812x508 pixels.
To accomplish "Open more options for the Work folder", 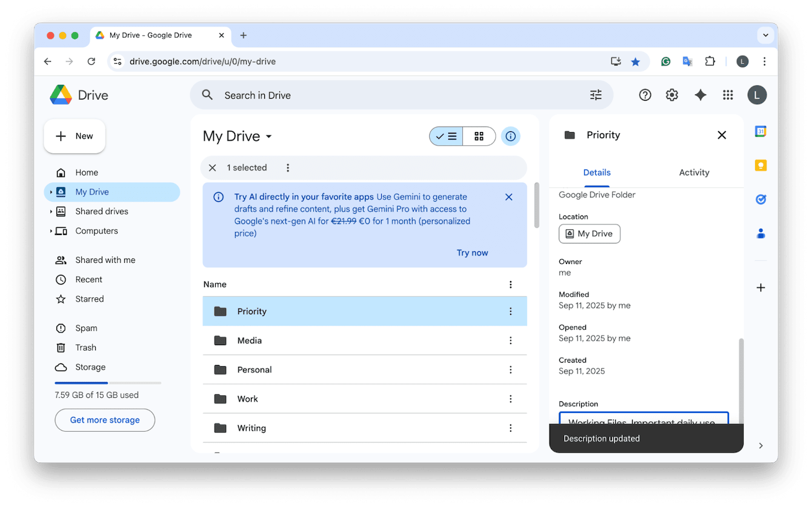I will pos(510,399).
